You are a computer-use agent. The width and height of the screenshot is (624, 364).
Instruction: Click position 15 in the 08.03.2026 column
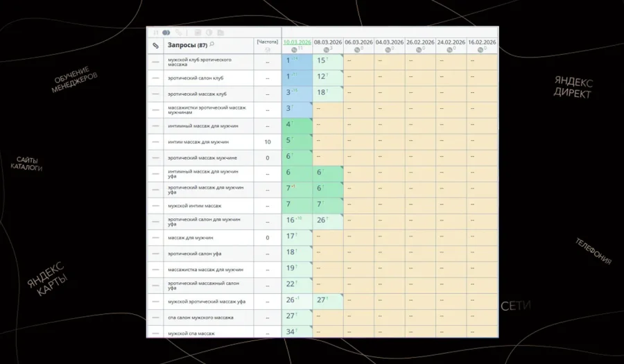321,60
